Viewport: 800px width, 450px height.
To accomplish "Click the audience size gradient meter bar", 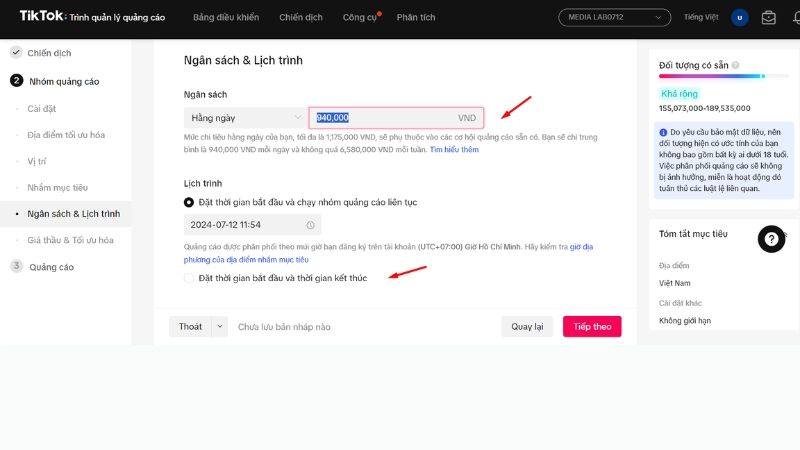I will tap(711, 76).
